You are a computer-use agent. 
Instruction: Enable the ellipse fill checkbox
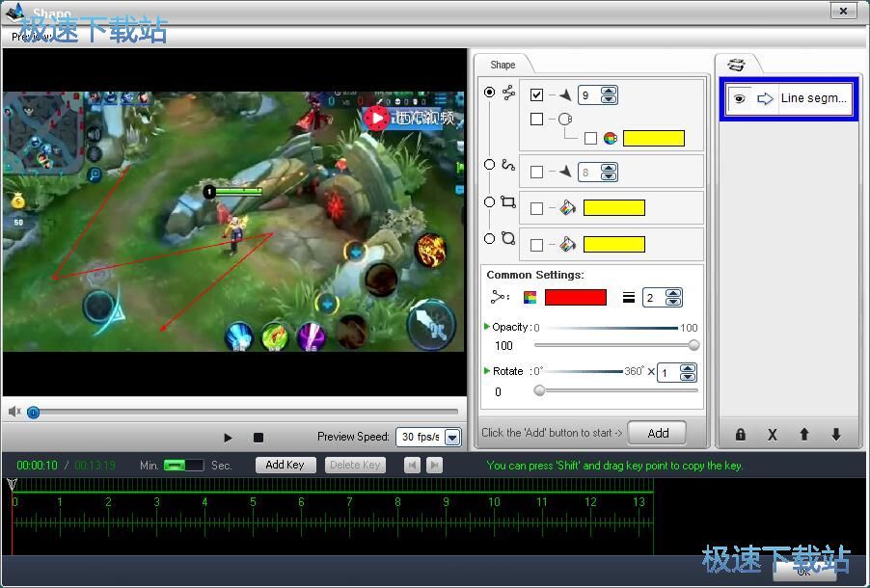(x=536, y=245)
